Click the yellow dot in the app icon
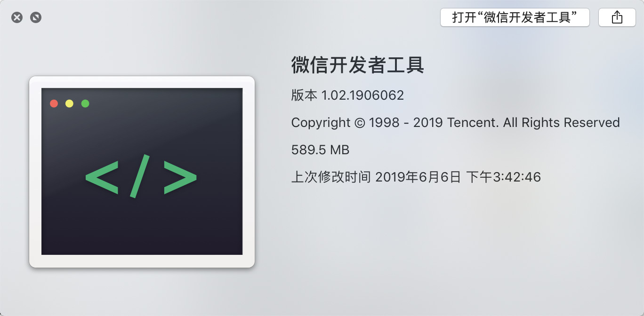The width and height of the screenshot is (644, 316). 69,103
